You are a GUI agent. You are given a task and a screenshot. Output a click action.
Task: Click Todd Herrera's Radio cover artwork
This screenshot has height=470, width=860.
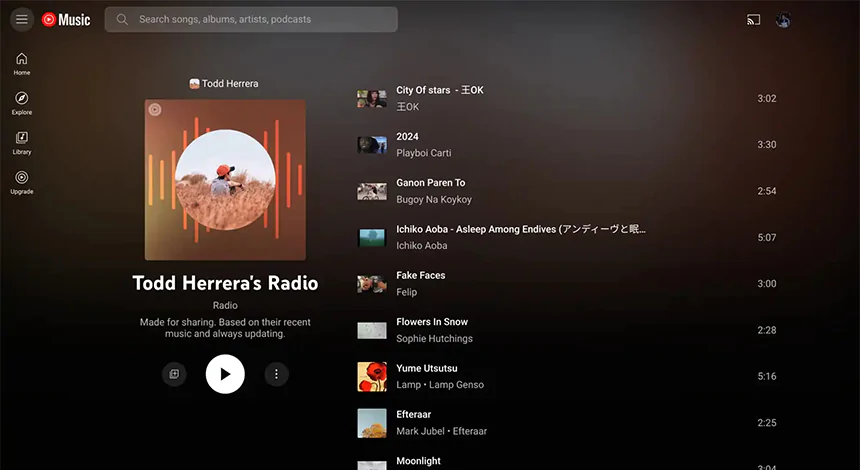[225, 180]
